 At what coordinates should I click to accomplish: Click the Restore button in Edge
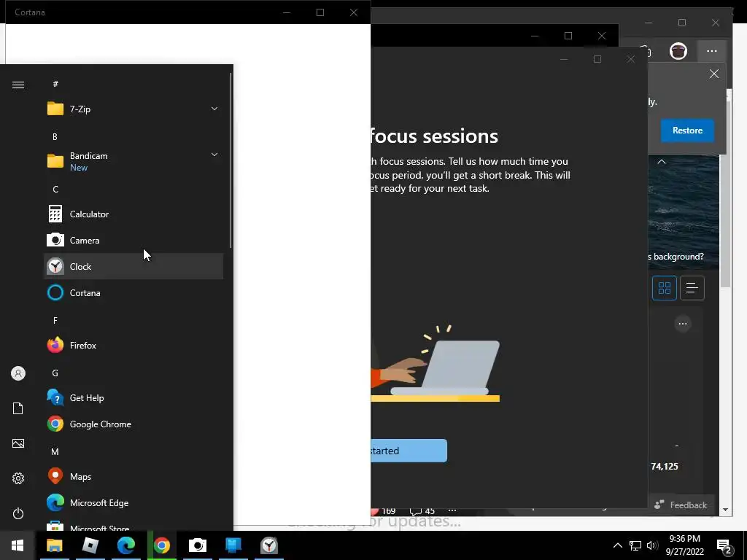coord(687,131)
